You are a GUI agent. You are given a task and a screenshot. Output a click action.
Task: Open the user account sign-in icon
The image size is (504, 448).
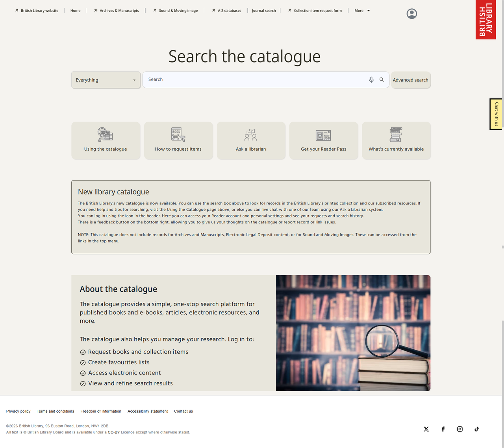tap(412, 14)
